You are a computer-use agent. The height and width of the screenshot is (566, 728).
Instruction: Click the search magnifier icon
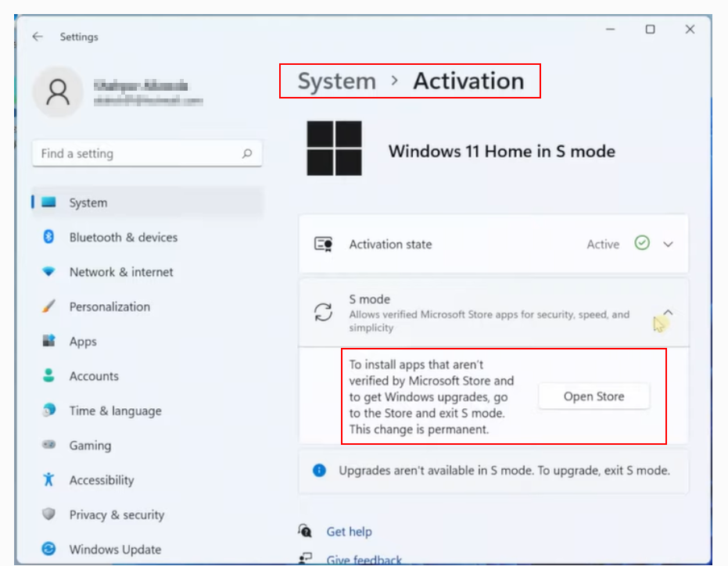tap(247, 153)
